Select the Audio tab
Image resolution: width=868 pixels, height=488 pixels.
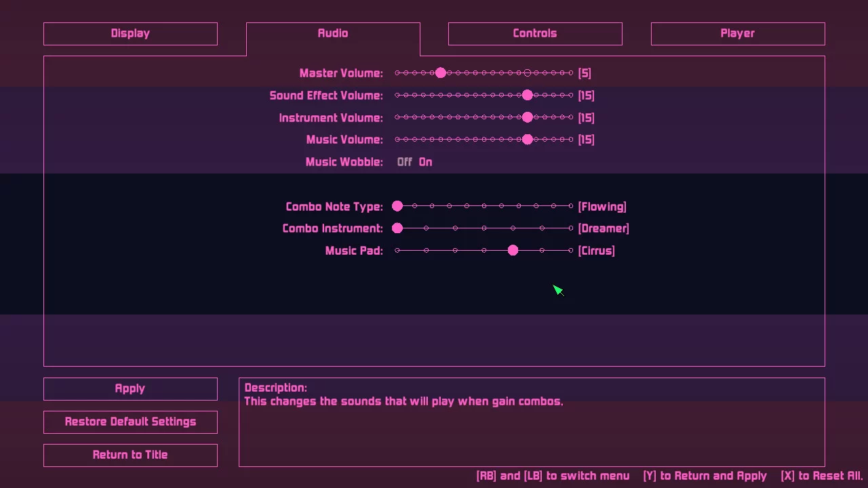click(333, 34)
